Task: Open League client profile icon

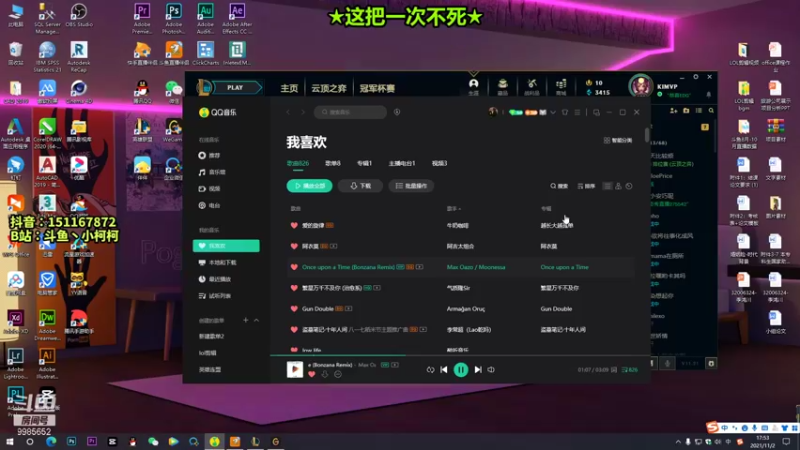Action: (x=473, y=86)
